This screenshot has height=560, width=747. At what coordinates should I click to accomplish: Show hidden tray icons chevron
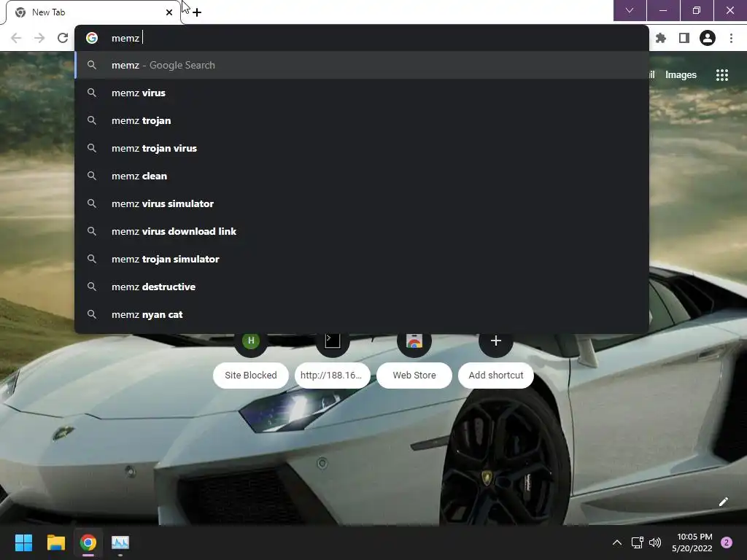[x=617, y=542]
